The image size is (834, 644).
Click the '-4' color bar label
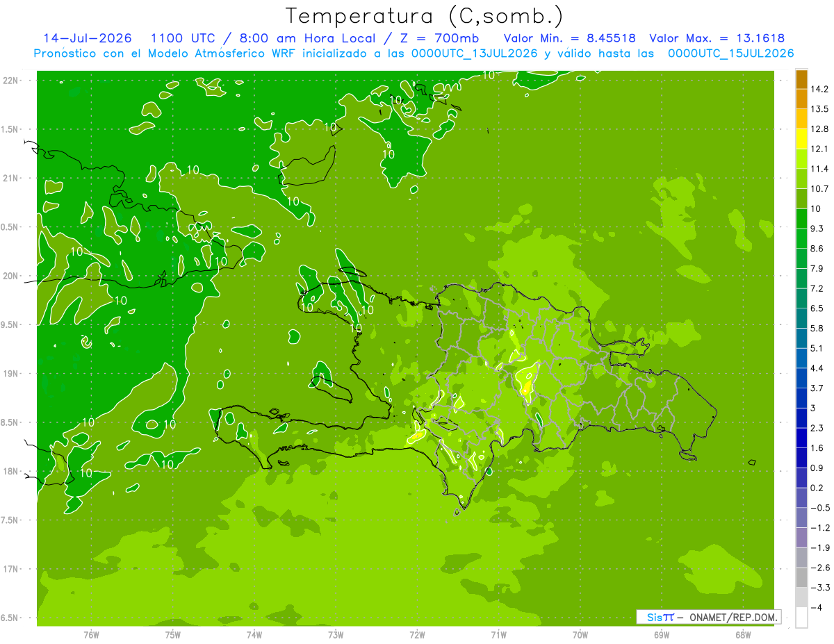pos(817,608)
